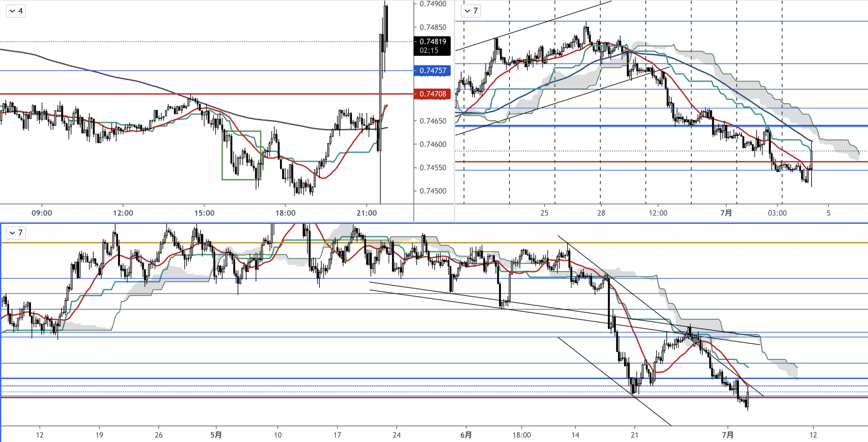Click the red price label 0.74708
The image size is (868, 442).
click(432, 94)
